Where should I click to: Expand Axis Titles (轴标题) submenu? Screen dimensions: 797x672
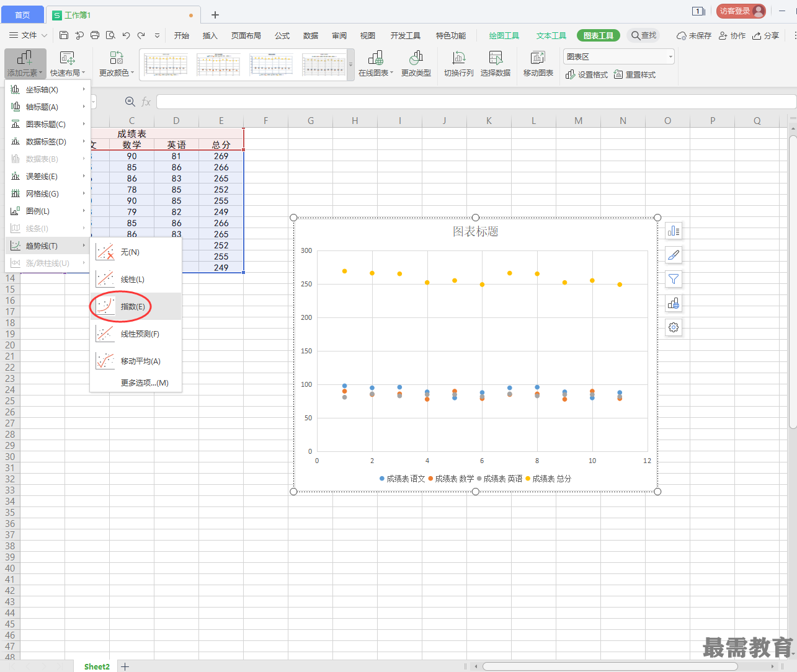48,107
